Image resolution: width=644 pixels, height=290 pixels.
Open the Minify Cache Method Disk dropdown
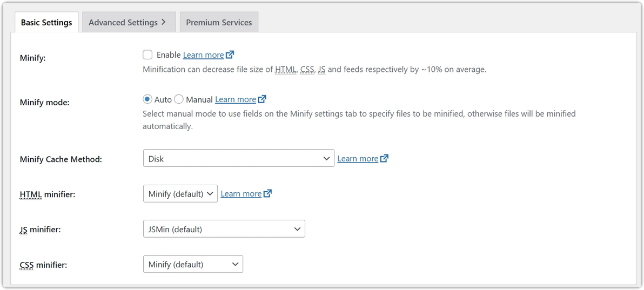pos(238,159)
